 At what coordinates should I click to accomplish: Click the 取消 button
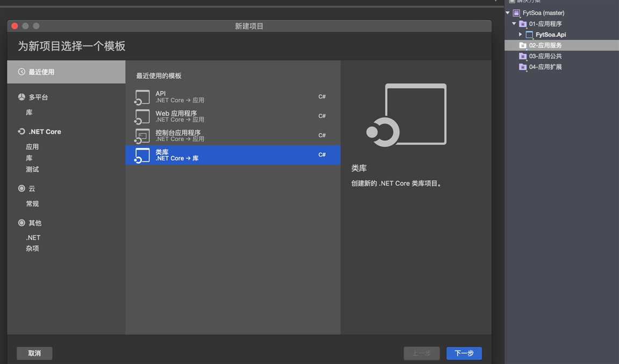tap(34, 353)
